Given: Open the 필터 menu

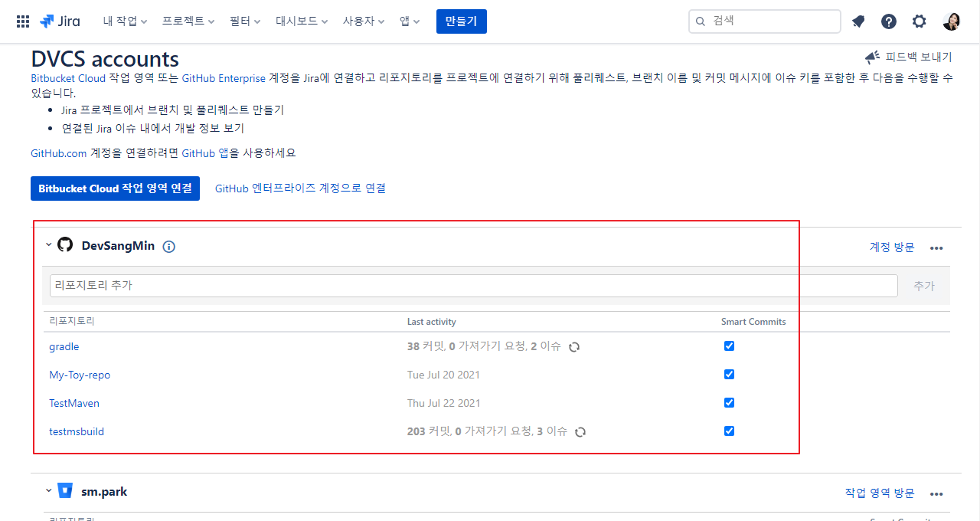Looking at the screenshot, I should [x=245, y=21].
